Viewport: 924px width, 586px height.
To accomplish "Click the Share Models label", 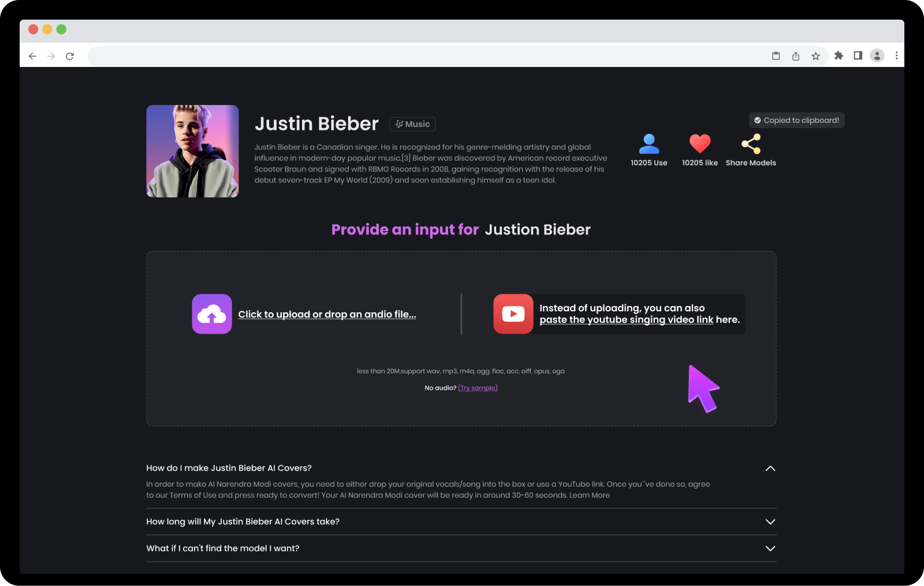I will tap(751, 163).
